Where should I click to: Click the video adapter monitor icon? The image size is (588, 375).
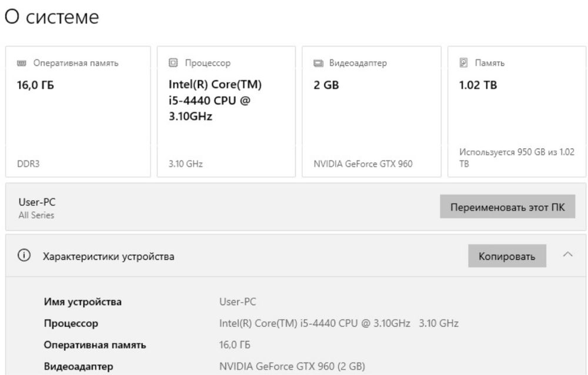318,63
